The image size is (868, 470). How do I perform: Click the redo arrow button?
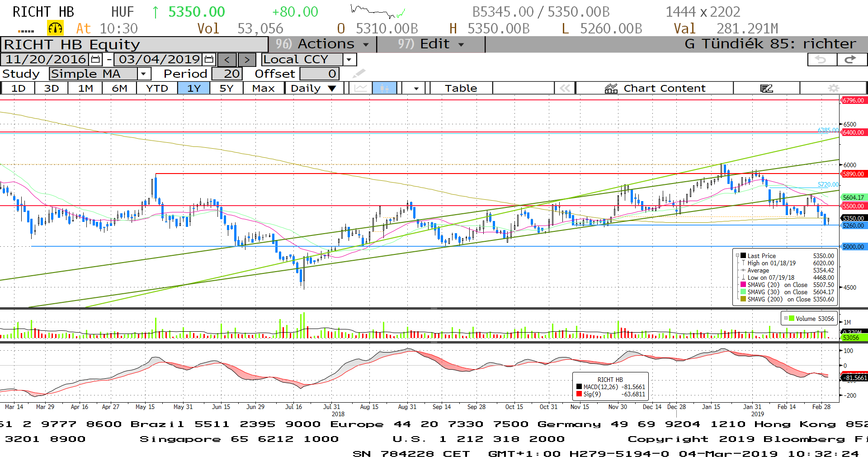[x=852, y=59]
